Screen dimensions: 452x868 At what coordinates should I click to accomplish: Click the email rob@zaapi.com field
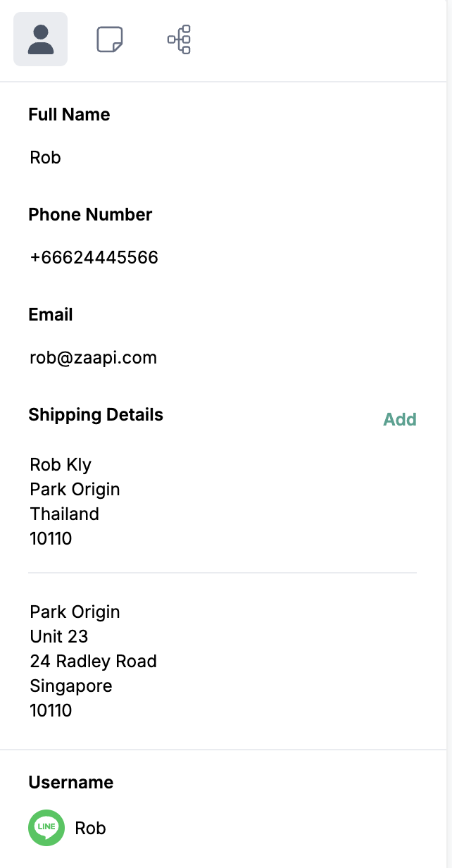[x=93, y=358]
